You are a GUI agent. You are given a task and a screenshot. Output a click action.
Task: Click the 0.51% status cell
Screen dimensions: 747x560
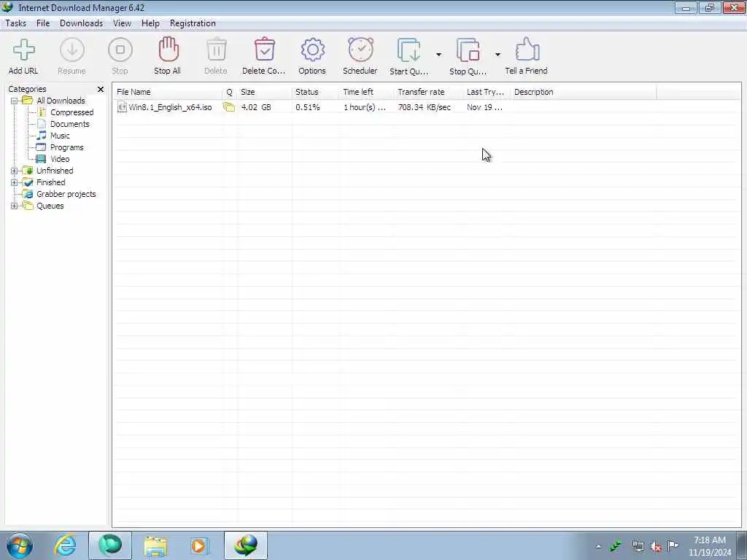(x=307, y=107)
